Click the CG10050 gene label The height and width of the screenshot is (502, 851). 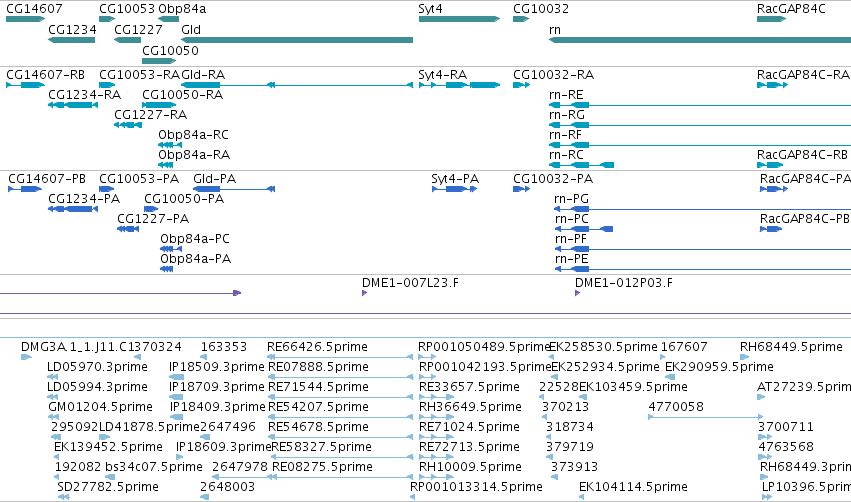[x=170, y=50]
